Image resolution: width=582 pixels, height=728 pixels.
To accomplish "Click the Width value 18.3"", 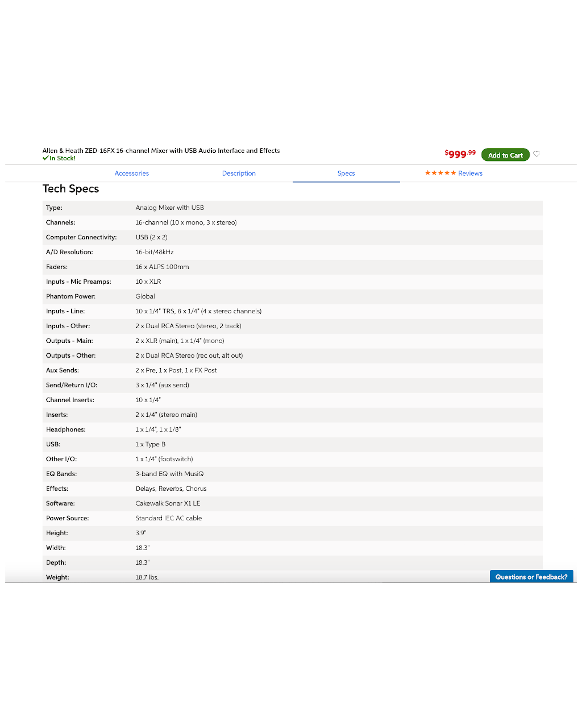I will (142, 548).
